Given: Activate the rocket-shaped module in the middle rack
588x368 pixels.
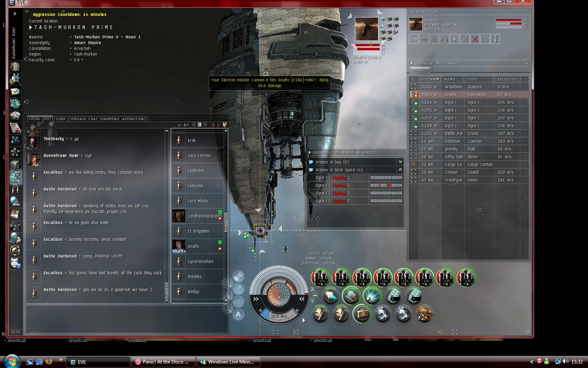Looking at the screenshot, I should pyautogui.click(x=330, y=296).
